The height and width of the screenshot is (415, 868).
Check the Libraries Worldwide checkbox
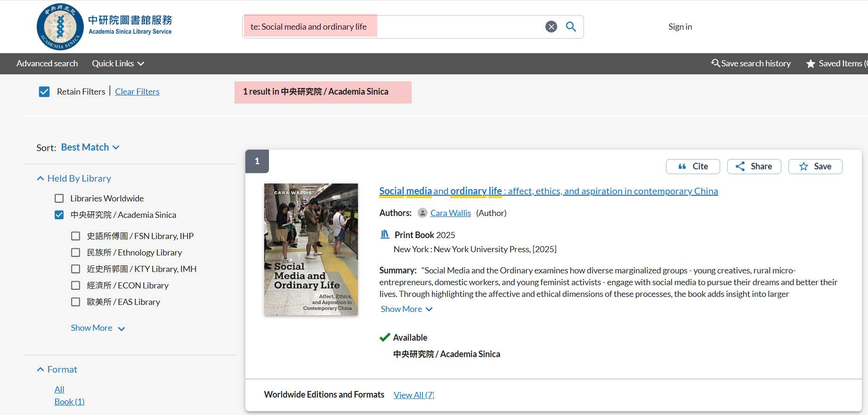(x=59, y=199)
